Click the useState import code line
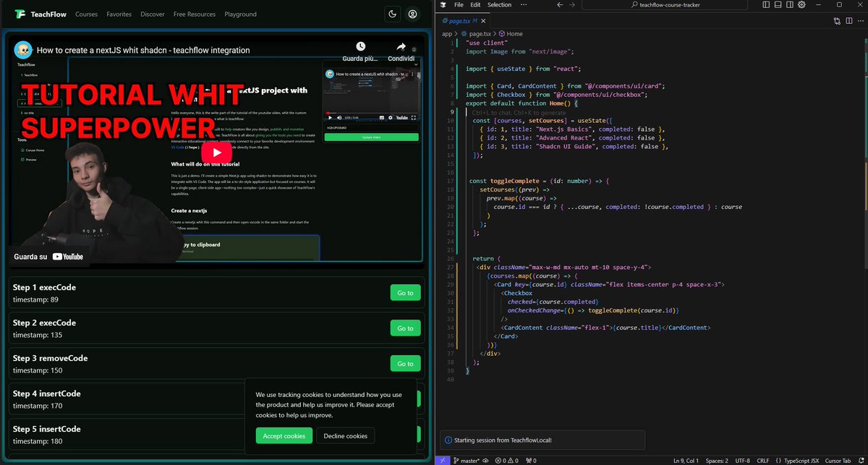Viewport: 868px width, 465px height. pos(524,69)
